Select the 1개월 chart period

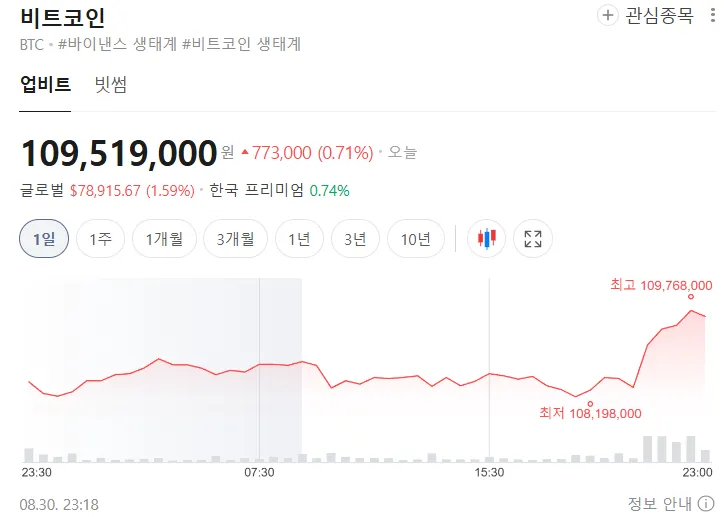coord(164,239)
